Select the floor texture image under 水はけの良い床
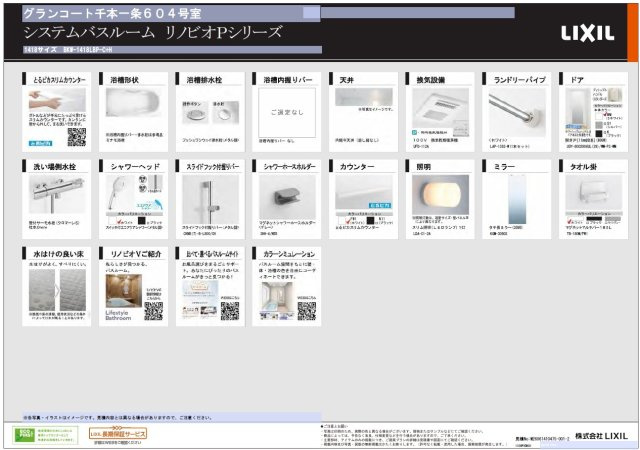 coord(57,290)
